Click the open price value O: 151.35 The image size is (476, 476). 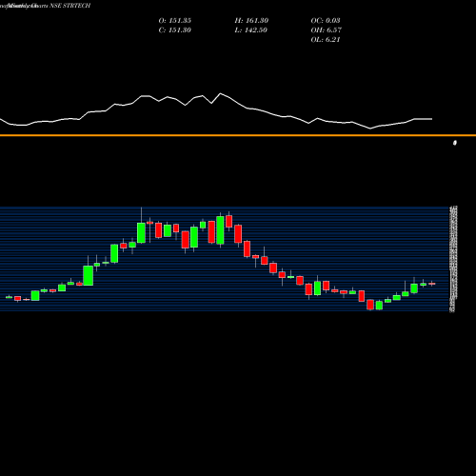(x=175, y=21)
